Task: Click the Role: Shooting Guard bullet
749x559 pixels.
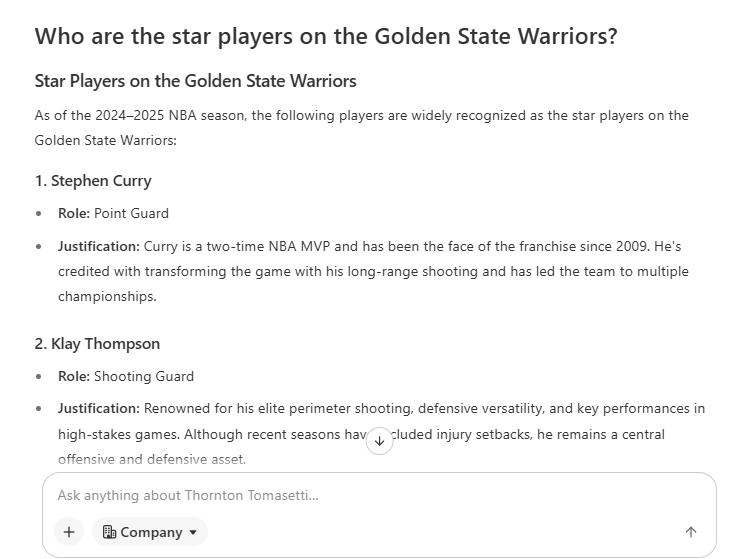Action: click(126, 376)
